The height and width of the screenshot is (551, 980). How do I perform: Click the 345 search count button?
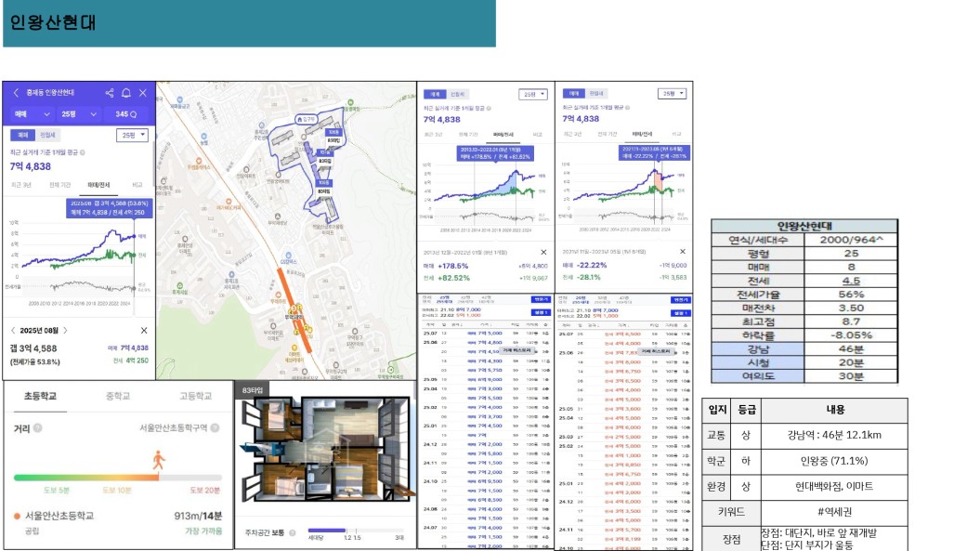[x=126, y=114]
